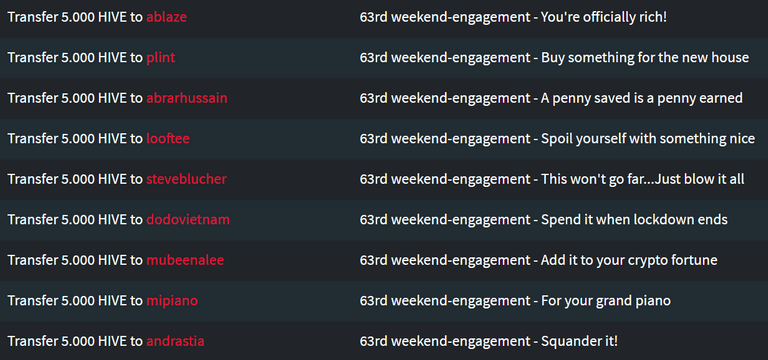Image resolution: width=768 pixels, height=360 pixels.
Task: Select the "You're officially rich!" memo text
Action: 513,17
